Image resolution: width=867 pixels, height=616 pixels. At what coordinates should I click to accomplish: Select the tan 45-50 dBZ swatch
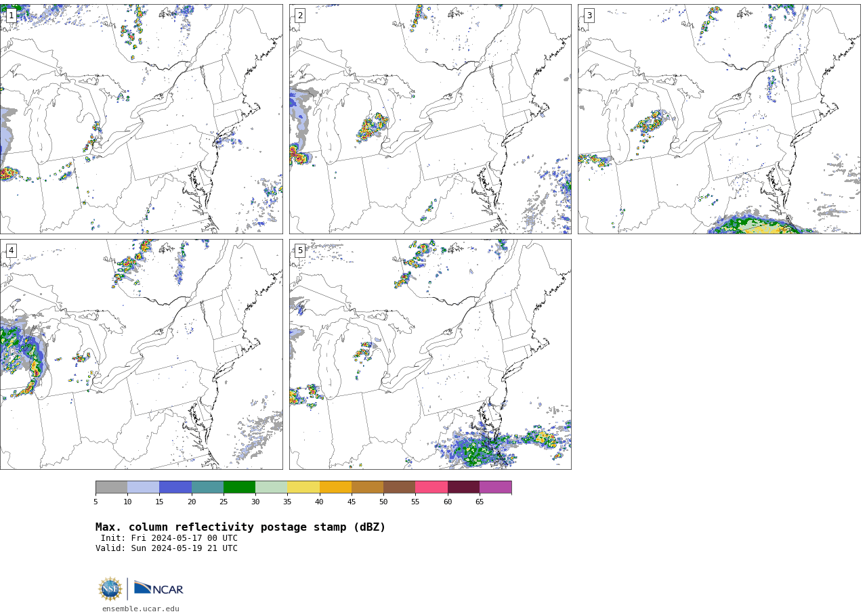pyautogui.click(x=367, y=487)
